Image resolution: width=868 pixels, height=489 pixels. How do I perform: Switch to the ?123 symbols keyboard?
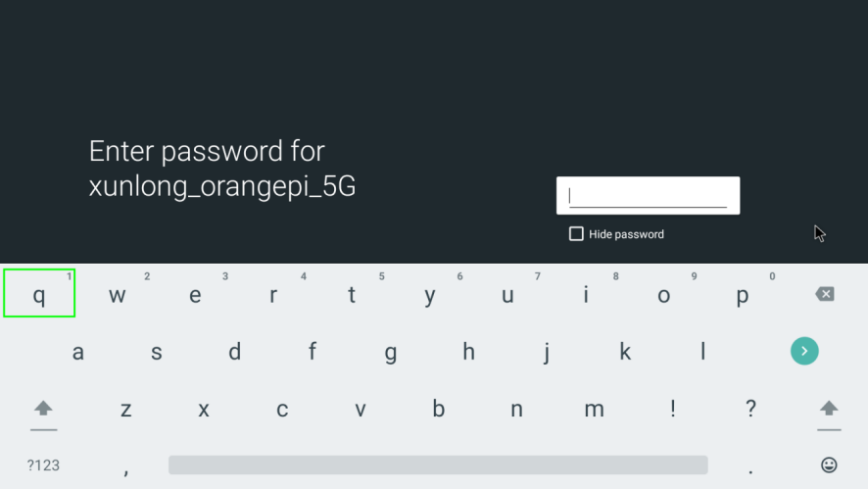43,465
